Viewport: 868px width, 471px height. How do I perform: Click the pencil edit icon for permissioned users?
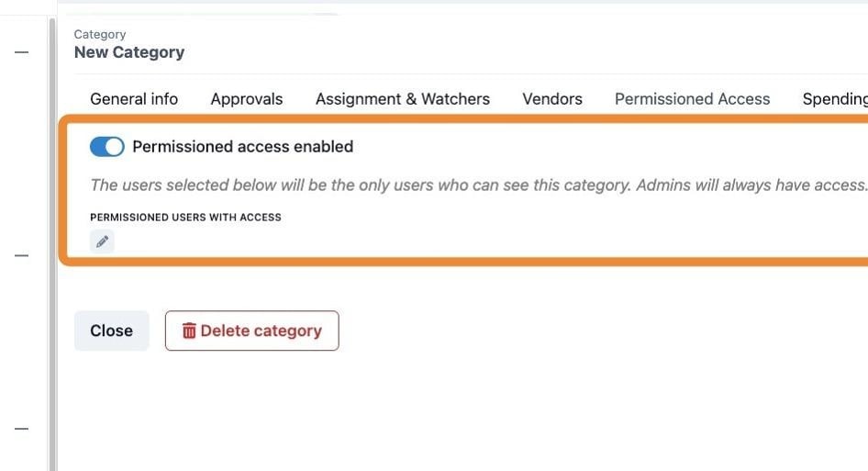click(x=102, y=241)
